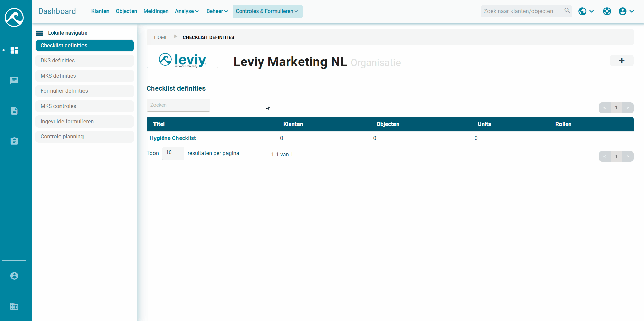Click the Leviy Marketing NL organisation title
This screenshot has height=321, width=644.
click(290, 62)
